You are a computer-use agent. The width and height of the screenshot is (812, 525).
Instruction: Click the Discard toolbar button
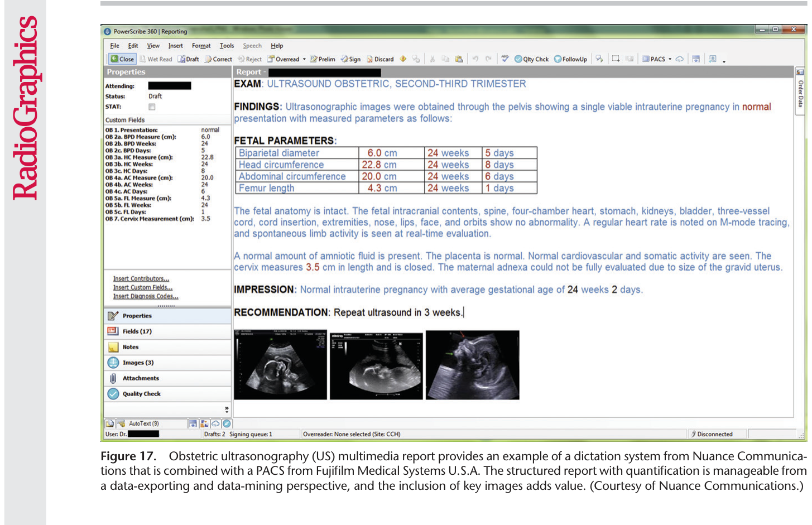tap(380, 59)
